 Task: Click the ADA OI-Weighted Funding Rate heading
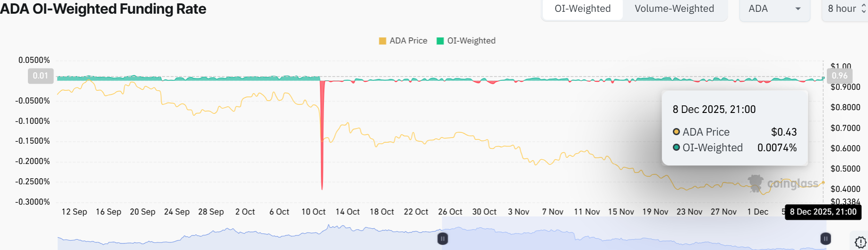[103, 9]
